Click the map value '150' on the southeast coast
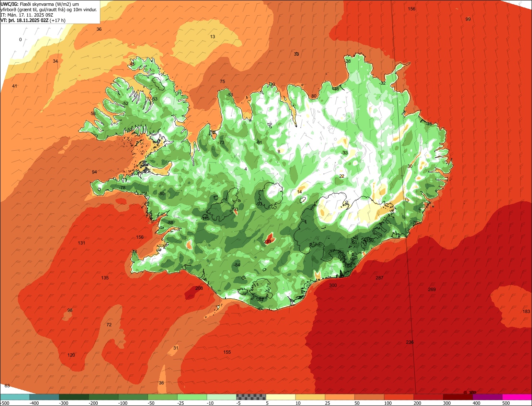532x406 pixels. [x=369, y=240]
